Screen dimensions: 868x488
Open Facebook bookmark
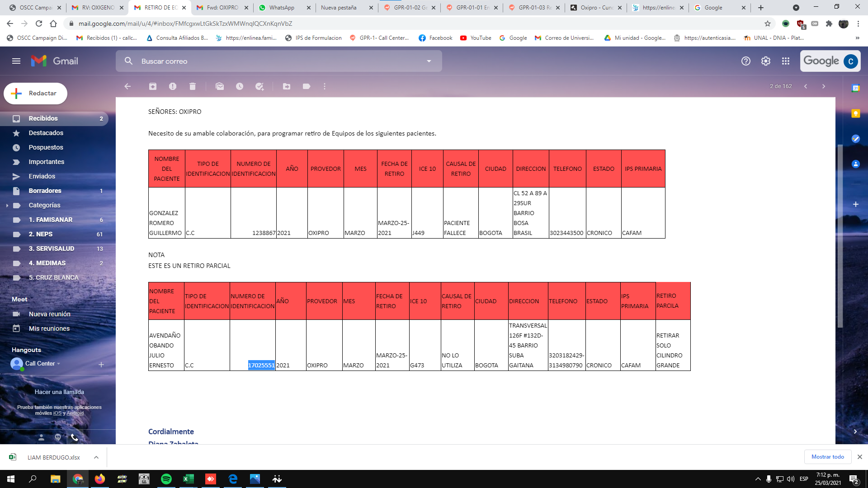pos(436,38)
